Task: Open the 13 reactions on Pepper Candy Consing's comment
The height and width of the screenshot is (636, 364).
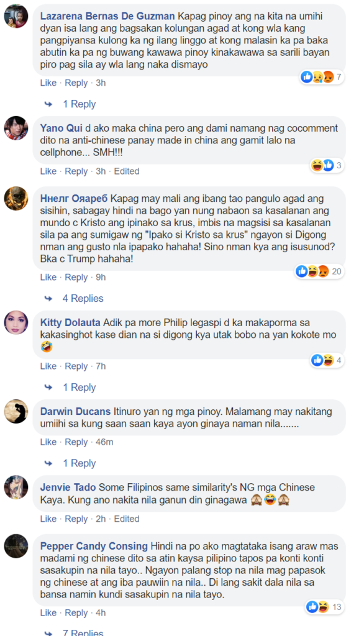Action: (325, 607)
